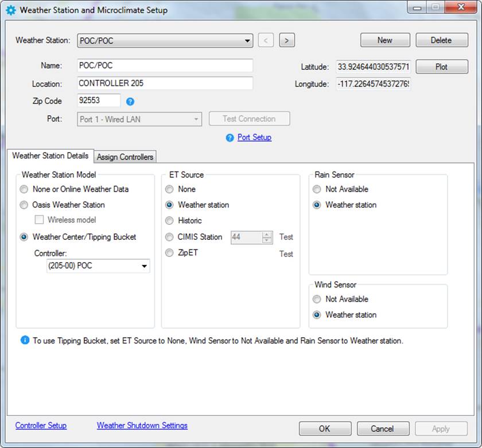Screen dimensions: 482x448
Task: Set ET Source to None
Action: tap(180, 189)
